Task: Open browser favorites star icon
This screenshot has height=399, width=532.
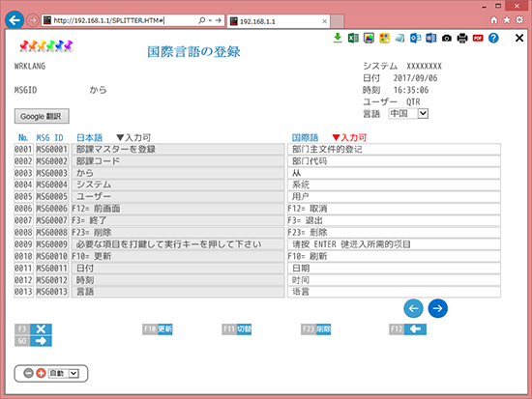Action: coord(507,20)
